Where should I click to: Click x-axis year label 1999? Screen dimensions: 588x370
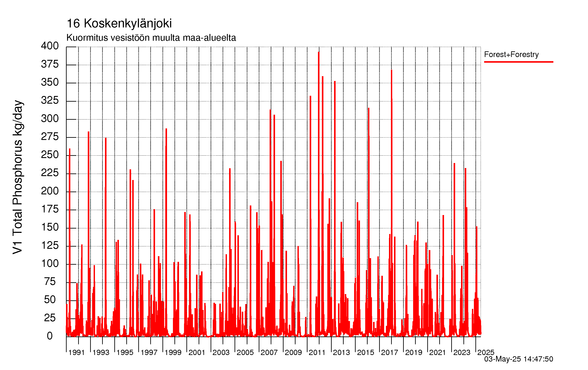tap(173, 352)
